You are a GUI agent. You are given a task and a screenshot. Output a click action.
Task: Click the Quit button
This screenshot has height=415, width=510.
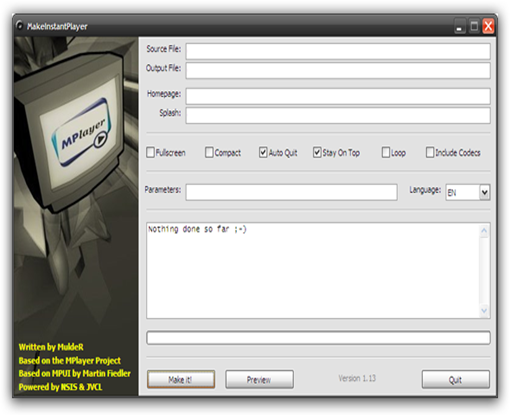click(456, 379)
